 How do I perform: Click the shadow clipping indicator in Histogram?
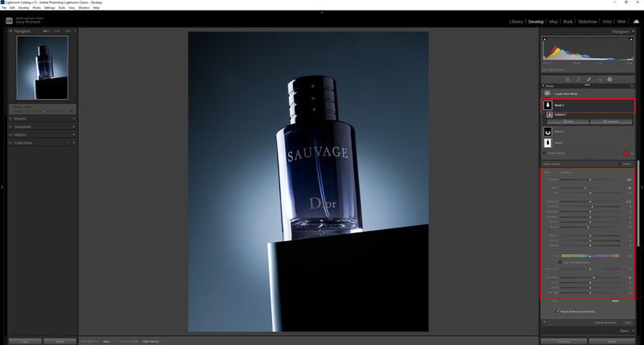(x=545, y=39)
